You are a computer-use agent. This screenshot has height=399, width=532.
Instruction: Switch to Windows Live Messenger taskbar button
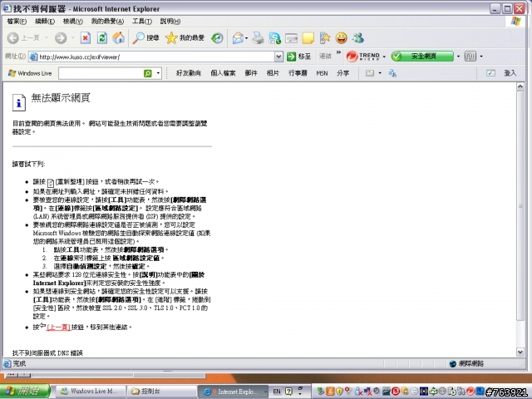(90, 392)
